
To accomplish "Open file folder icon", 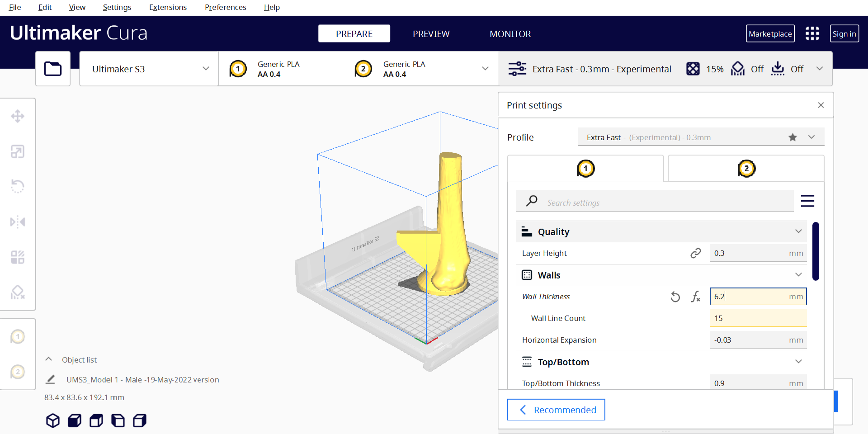I will [x=53, y=69].
